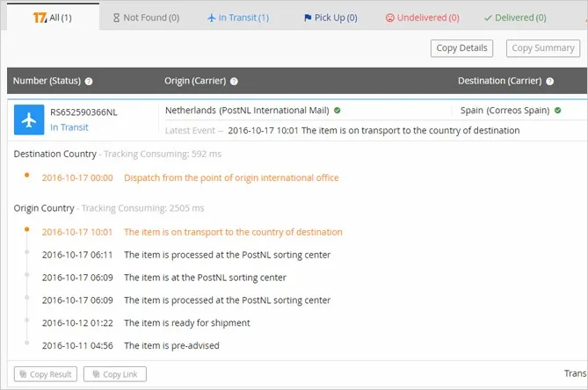Click Spain (Correos Spain) carrier text
The width and height of the screenshot is (588, 390).
click(x=505, y=110)
